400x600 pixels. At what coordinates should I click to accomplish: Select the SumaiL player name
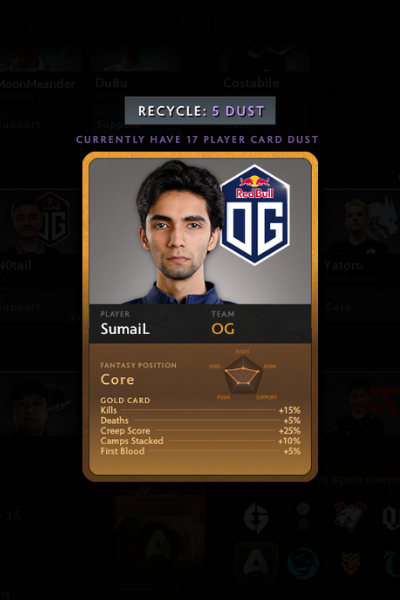click(x=125, y=329)
